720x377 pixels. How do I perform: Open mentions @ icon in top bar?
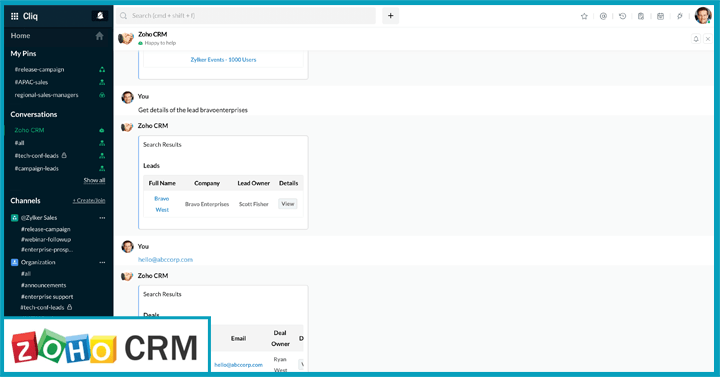click(603, 16)
